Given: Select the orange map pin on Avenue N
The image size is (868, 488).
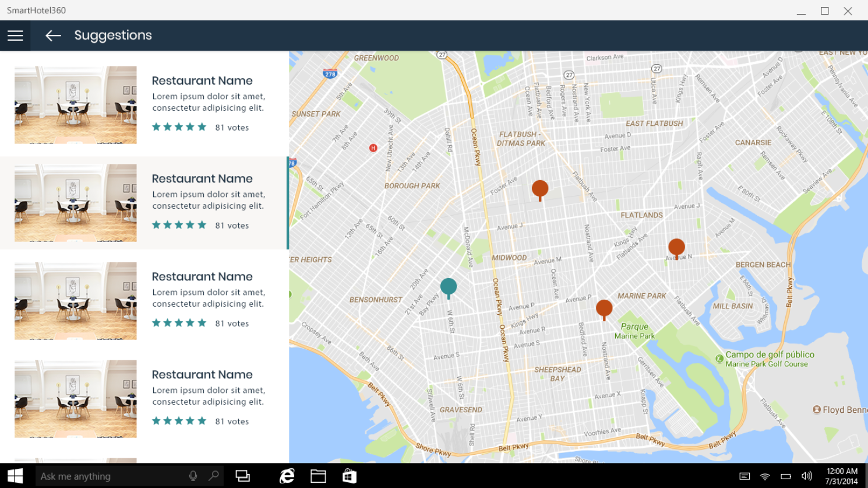Looking at the screenshot, I should [676, 248].
